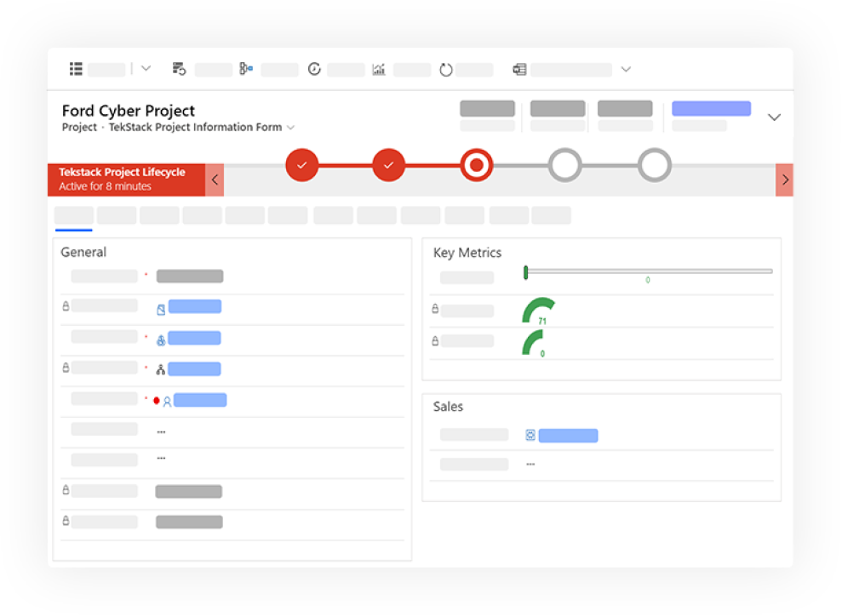
Task: Click the blue primary command button at top right
Action: click(712, 108)
